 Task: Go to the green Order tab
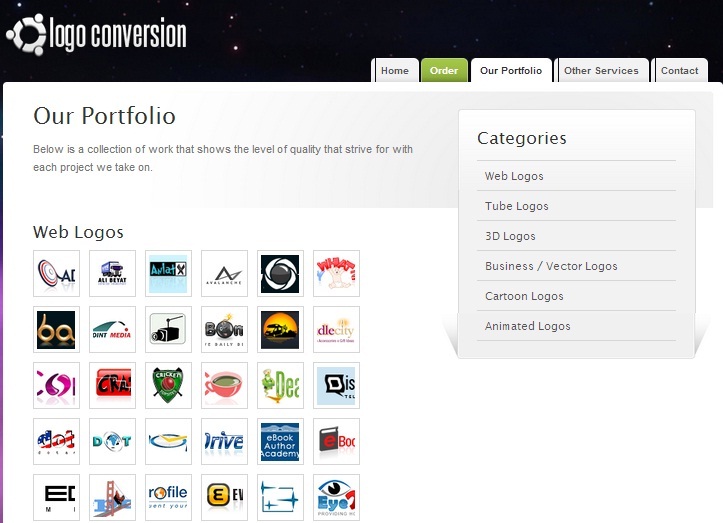click(x=444, y=71)
